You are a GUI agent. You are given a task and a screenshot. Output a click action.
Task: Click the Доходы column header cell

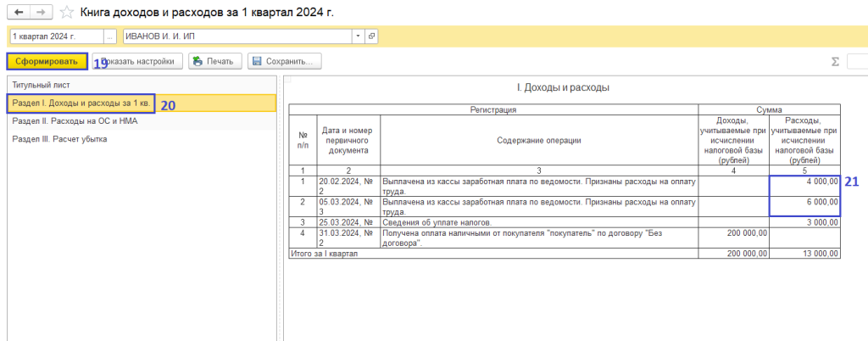[734, 140]
